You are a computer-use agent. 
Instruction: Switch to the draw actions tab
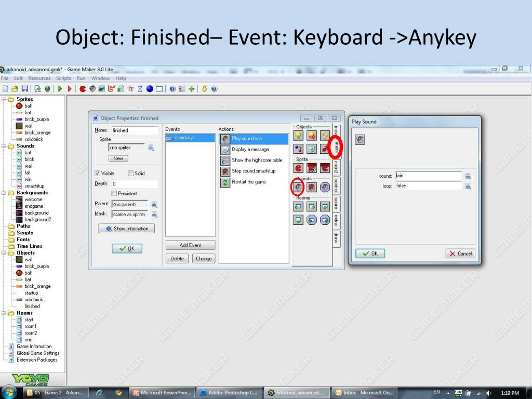[336, 238]
